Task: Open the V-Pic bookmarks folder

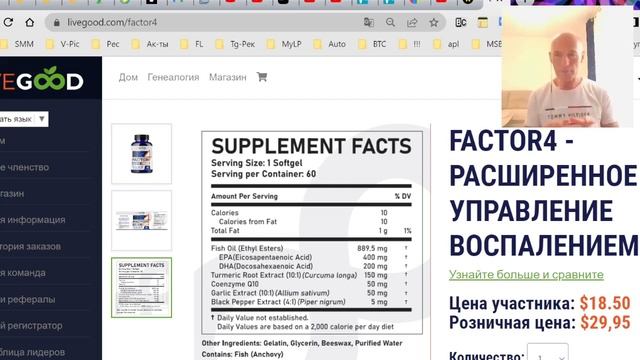Action: (63, 44)
